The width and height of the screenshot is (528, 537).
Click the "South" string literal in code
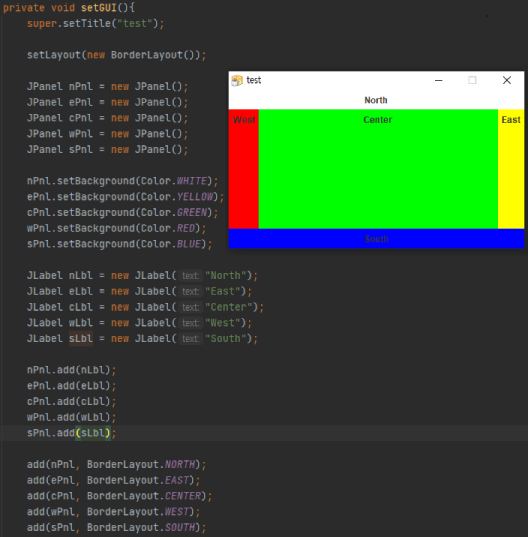226,338
